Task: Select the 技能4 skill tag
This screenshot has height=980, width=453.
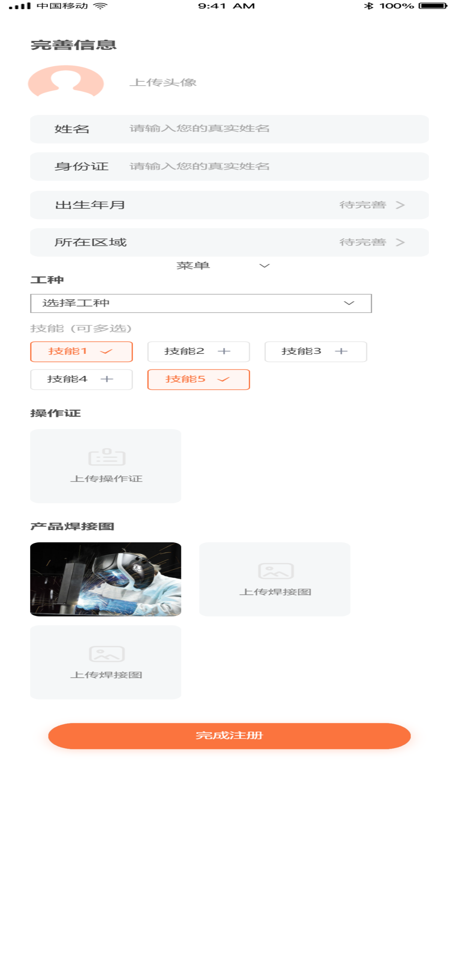Action: click(81, 379)
